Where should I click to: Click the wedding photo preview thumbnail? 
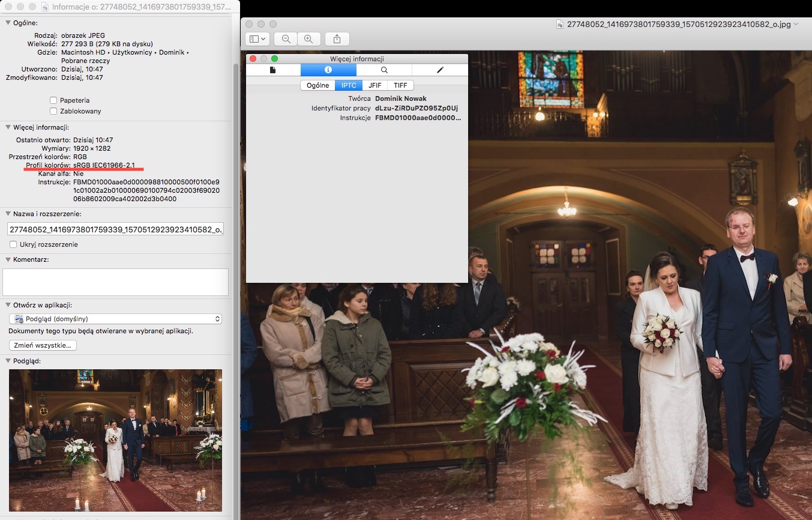click(x=115, y=440)
